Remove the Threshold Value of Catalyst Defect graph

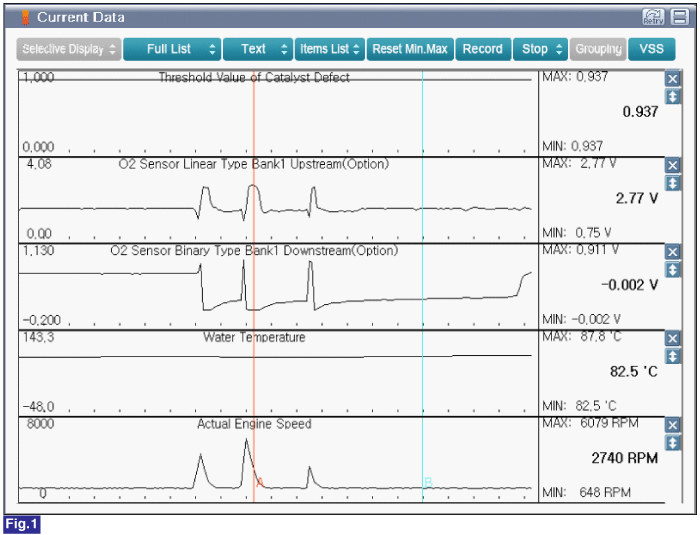pyautogui.click(x=672, y=79)
